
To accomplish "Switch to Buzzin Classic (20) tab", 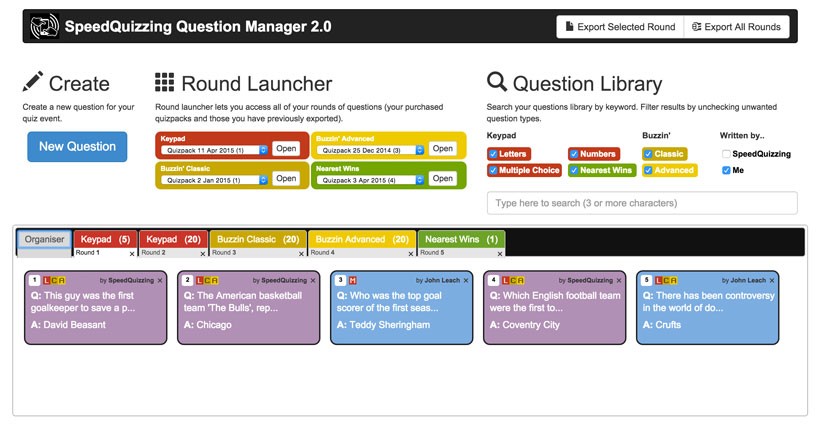I will 258,239.
